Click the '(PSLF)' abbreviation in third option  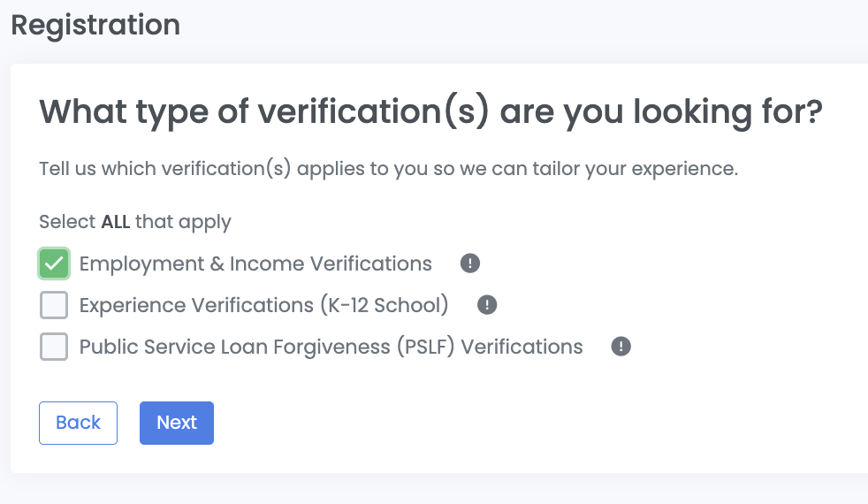pos(423,347)
